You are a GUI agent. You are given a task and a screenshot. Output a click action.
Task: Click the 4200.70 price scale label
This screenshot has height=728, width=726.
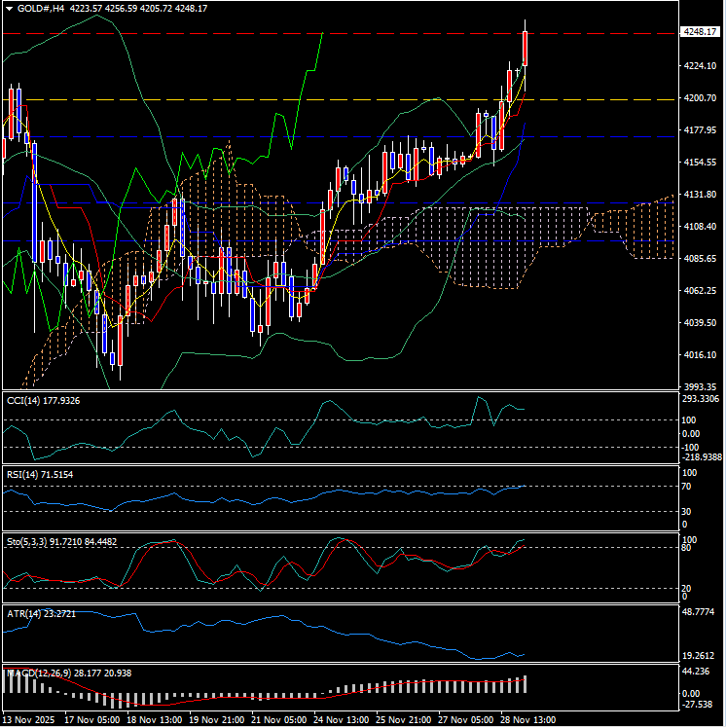700,98
